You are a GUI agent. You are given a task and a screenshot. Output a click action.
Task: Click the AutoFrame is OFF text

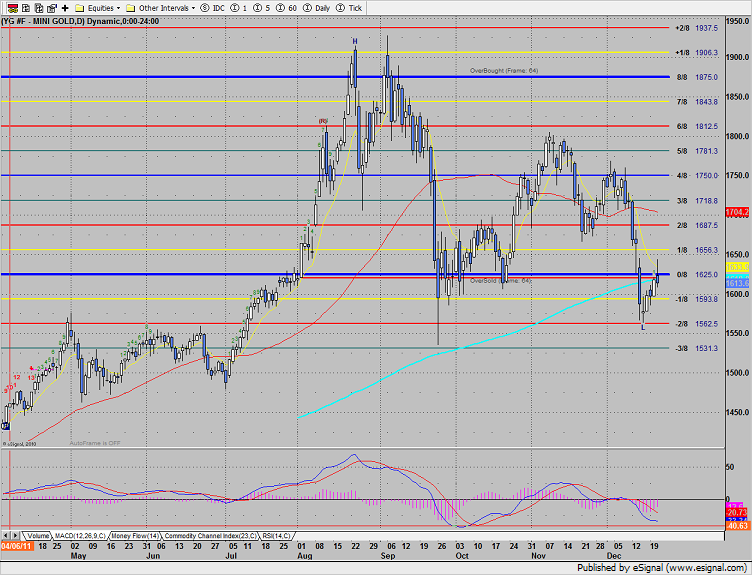95,443
